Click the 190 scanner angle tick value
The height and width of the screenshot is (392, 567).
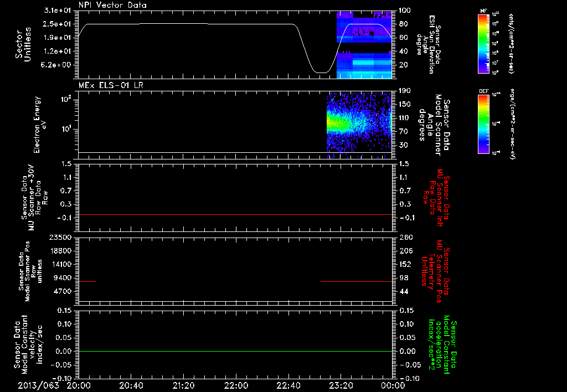coord(406,91)
